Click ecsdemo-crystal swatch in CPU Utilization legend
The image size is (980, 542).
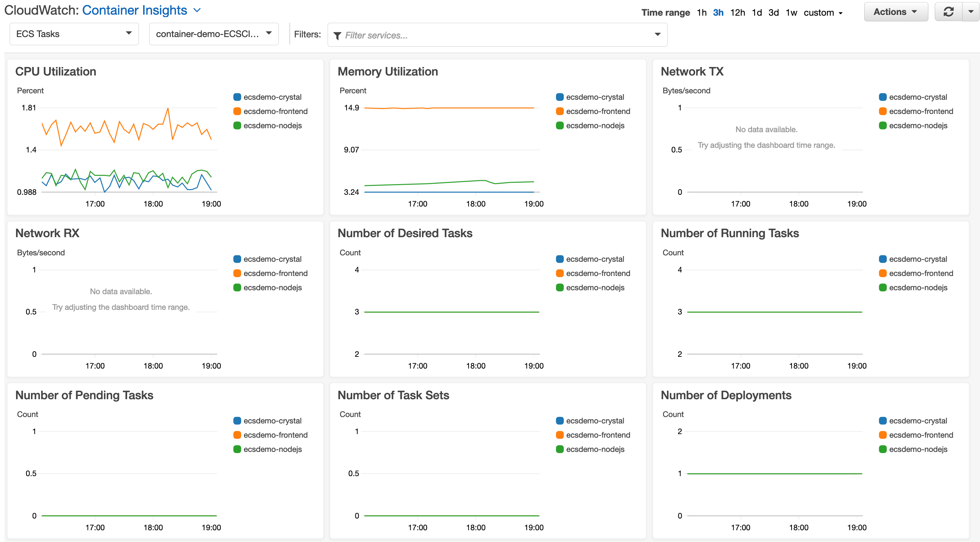point(237,97)
